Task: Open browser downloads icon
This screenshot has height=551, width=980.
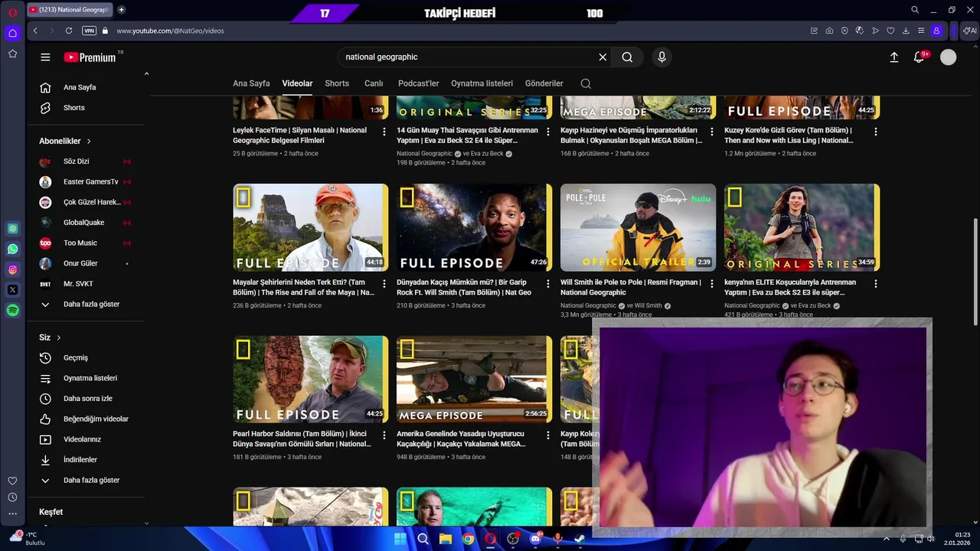Action: tap(906, 31)
